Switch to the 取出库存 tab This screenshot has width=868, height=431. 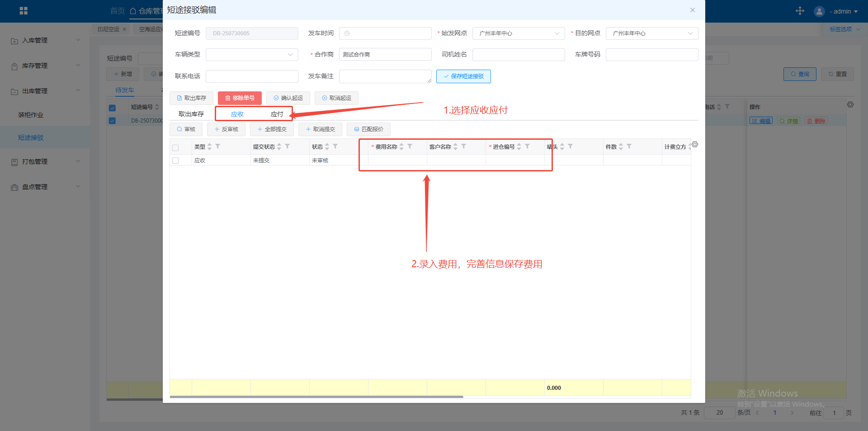point(191,114)
